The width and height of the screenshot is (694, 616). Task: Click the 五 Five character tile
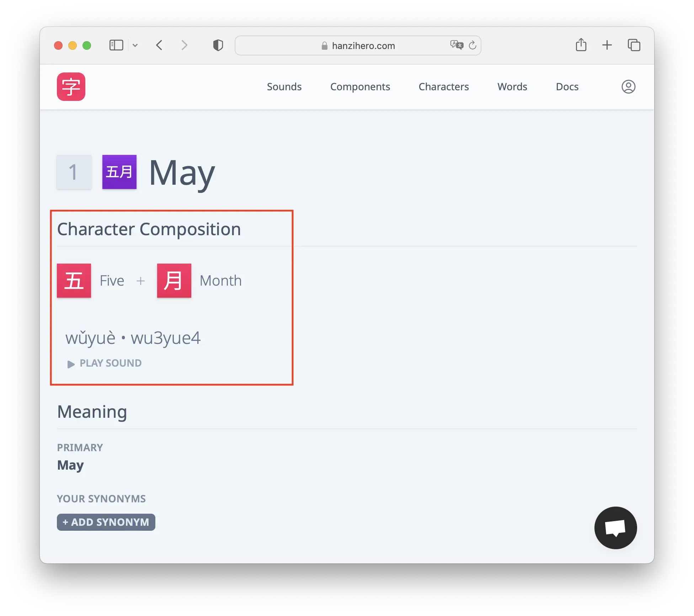pyautogui.click(x=74, y=281)
